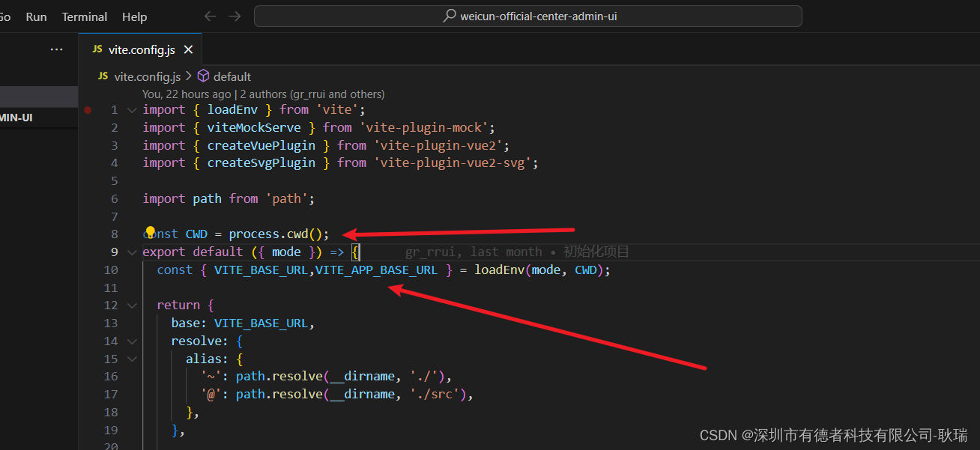The image size is (980, 450).
Task: Click vite.config.js in the breadcrumb
Action: [x=148, y=76]
